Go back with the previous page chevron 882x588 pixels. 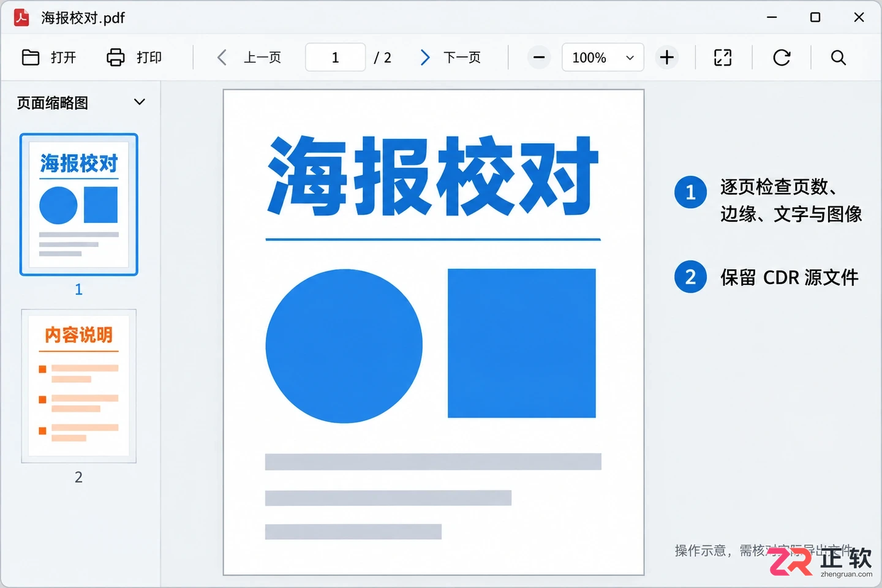(x=222, y=58)
